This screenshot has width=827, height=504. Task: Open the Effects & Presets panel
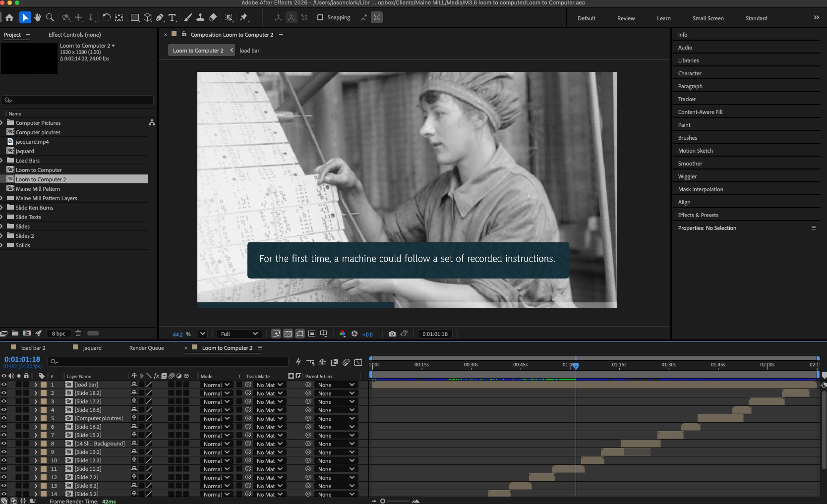[x=698, y=215]
